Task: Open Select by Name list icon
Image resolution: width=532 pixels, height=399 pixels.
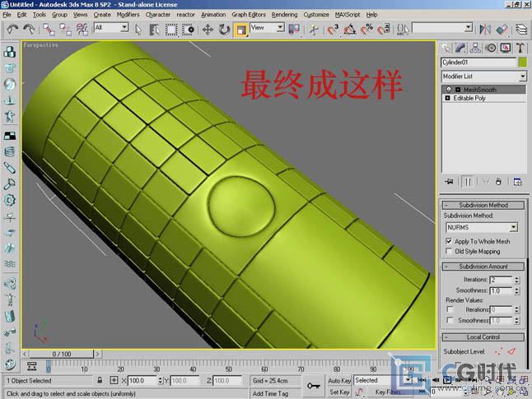Action: click(x=154, y=30)
